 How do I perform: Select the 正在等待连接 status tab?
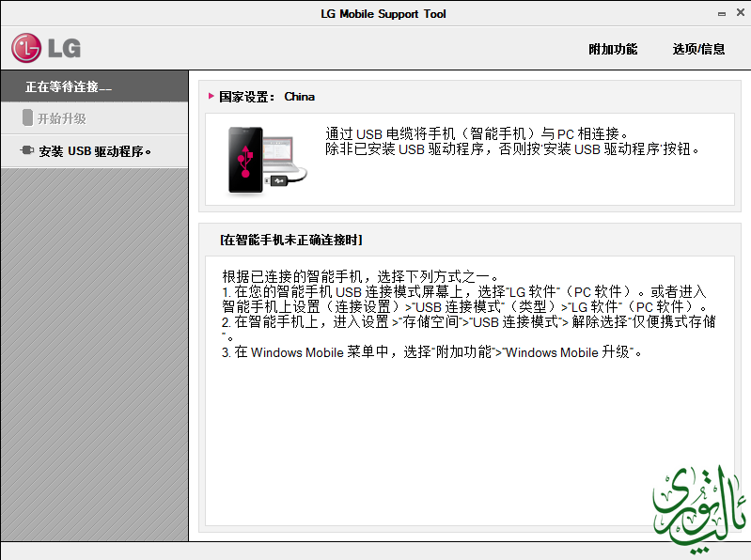[94, 86]
